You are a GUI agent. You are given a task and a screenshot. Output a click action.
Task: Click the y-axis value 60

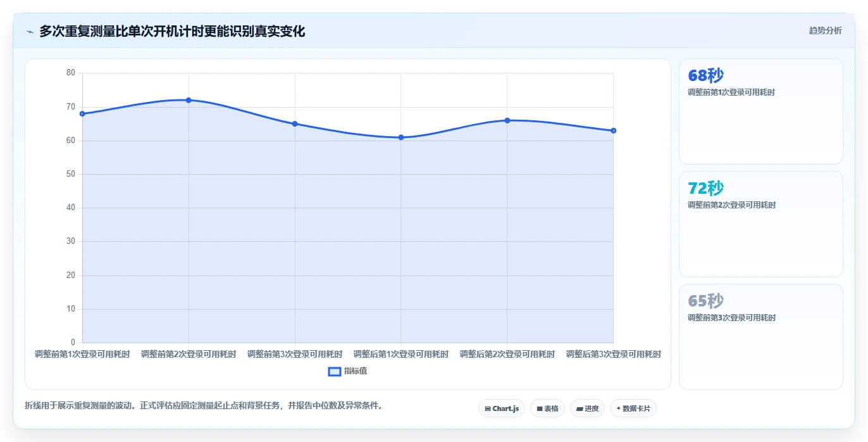tap(71, 141)
